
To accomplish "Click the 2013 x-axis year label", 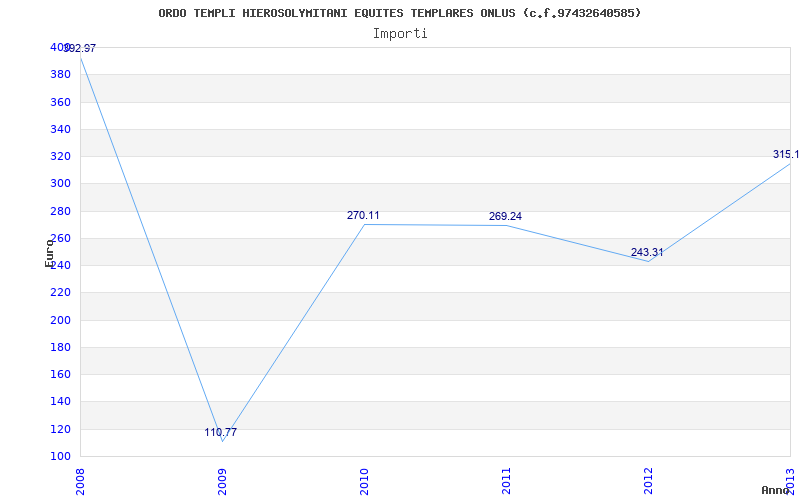I will click(x=790, y=481).
